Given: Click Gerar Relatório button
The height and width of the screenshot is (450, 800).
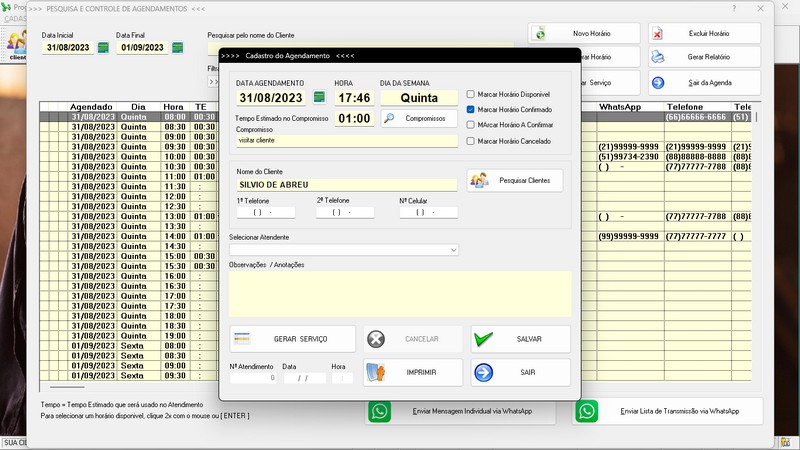Looking at the screenshot, I should click(x=705, y=57).
